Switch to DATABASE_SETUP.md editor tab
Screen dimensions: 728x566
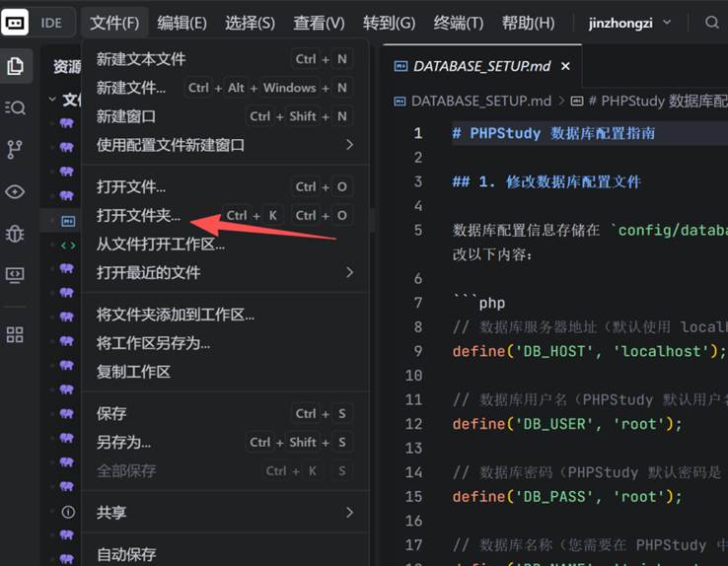(x=482, y=66)
